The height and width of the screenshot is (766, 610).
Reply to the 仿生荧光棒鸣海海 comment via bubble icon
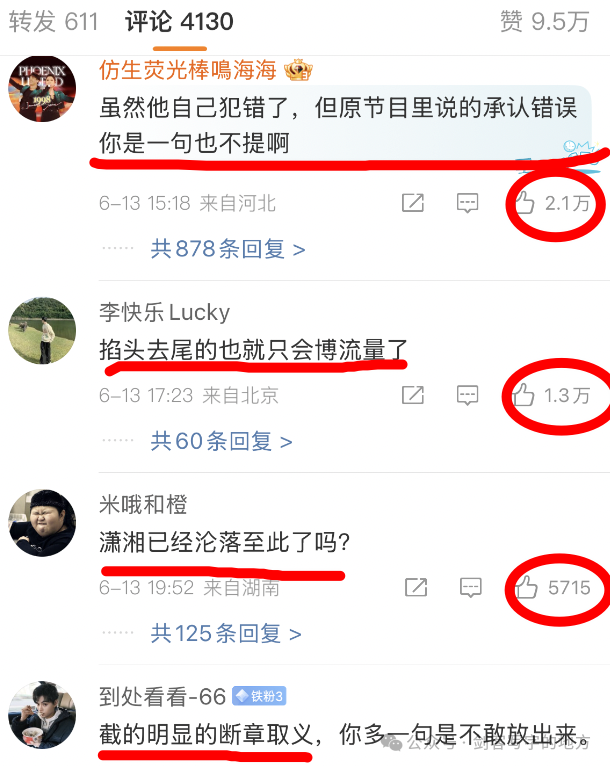467,203
